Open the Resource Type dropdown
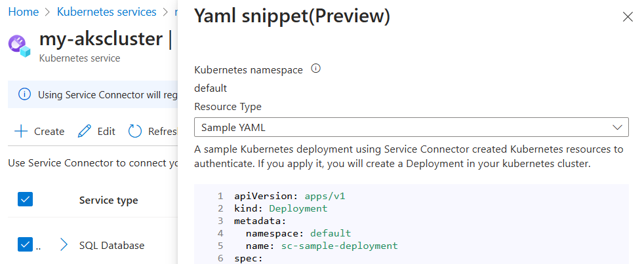The height and width of the screenshot is (264, 644). coord(411,127)
